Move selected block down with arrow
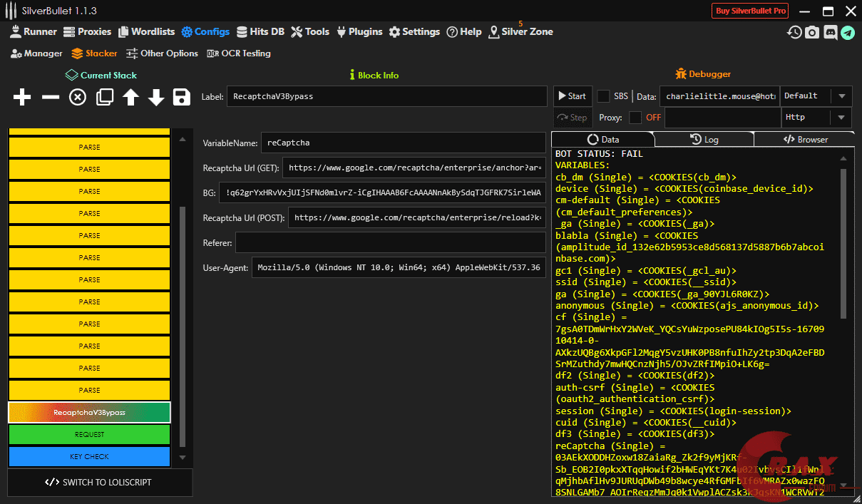Image resolution: width=862 pixels, height=504 pixels. click(x=156, y=98)
